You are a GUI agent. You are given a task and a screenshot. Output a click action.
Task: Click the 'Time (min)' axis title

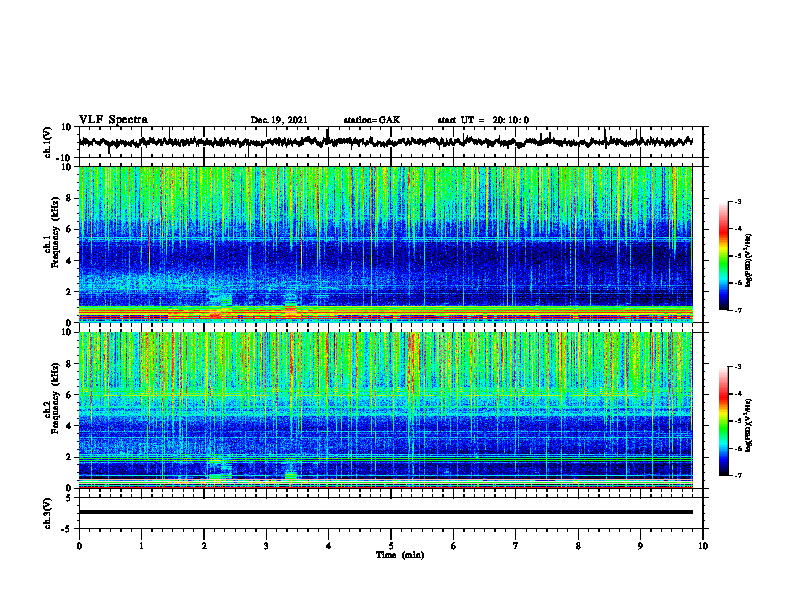point(400,555)
